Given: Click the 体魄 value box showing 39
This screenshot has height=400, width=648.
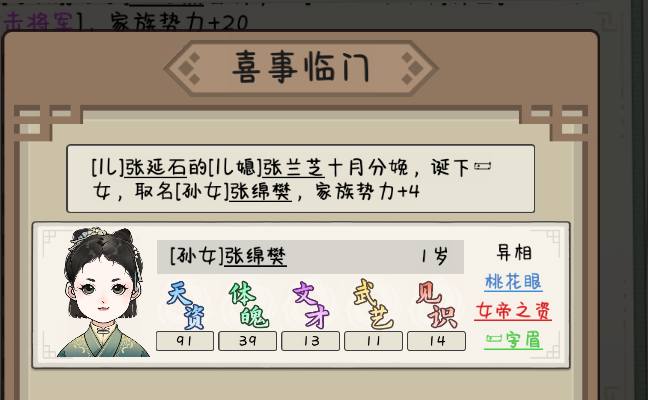Looking at the screenshot, I should coord(248,341).
